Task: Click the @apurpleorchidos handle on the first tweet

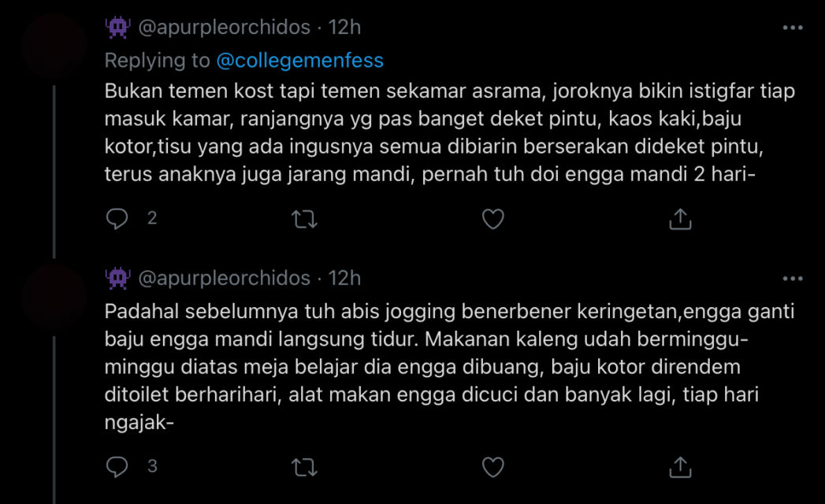Action: click(x=225, y=28)
